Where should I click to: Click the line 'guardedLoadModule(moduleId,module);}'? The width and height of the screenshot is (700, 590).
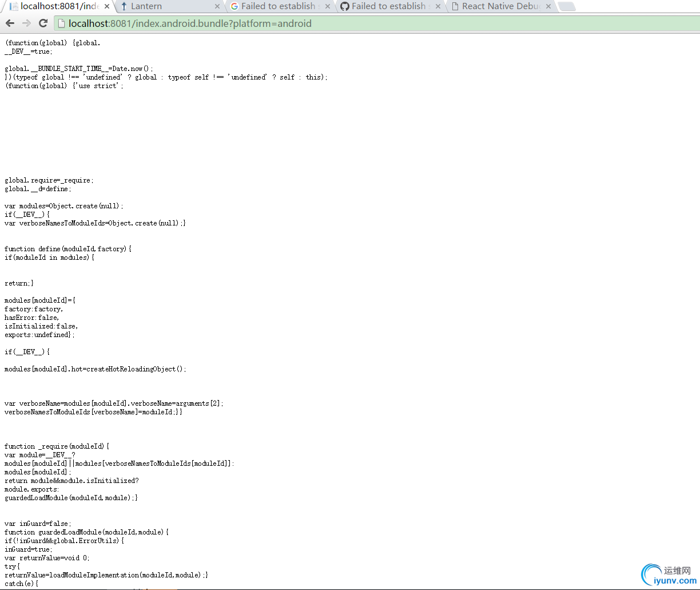71,498
